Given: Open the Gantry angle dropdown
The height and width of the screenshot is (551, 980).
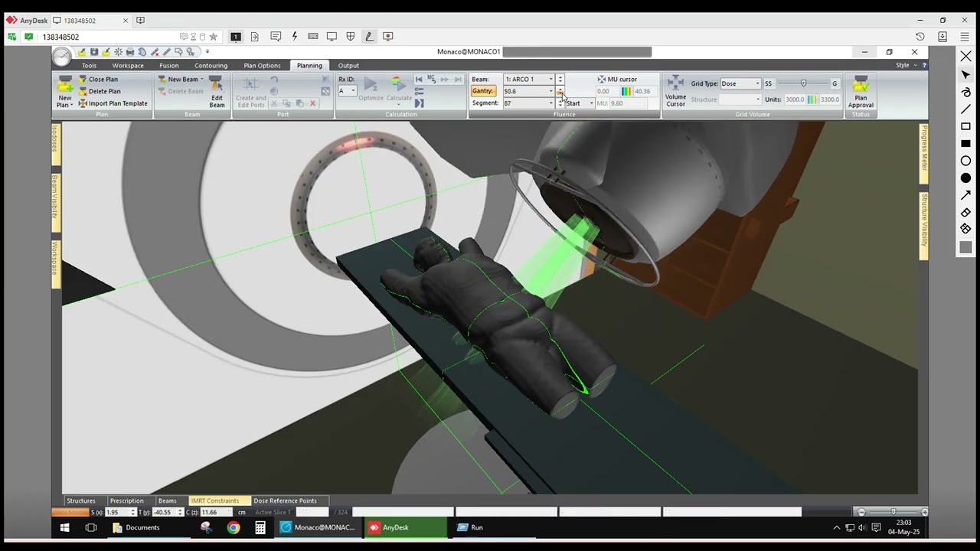Looking at the screenshot, I should [550, 91].
